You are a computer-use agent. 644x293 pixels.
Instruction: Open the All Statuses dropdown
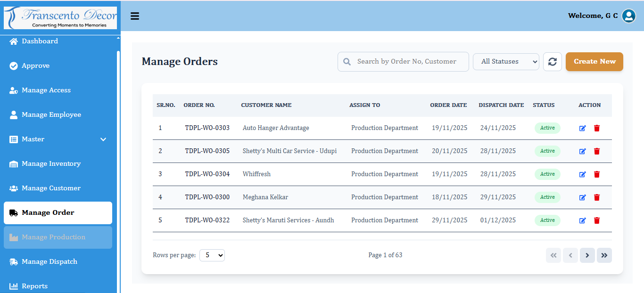[505, 62]
